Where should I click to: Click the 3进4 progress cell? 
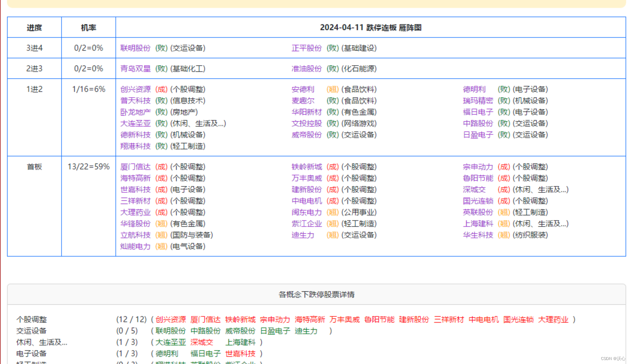[34, 48]
